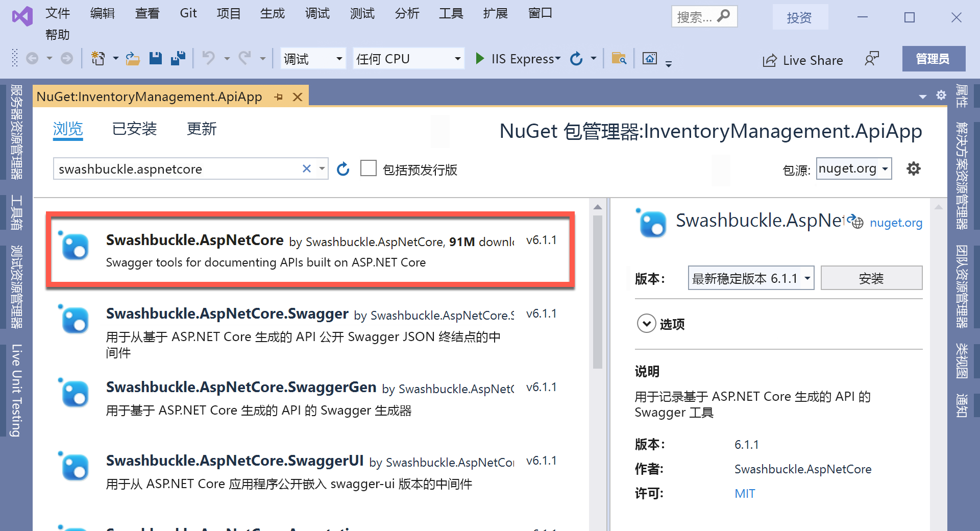
Task: Pin the NuGet document tab
Action: pos(278,97)
